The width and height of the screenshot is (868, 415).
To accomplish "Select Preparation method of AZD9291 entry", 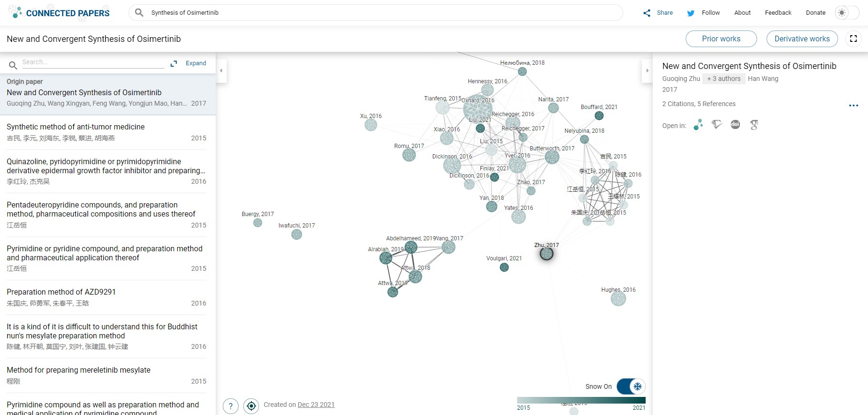I will (x=108, y=297).
